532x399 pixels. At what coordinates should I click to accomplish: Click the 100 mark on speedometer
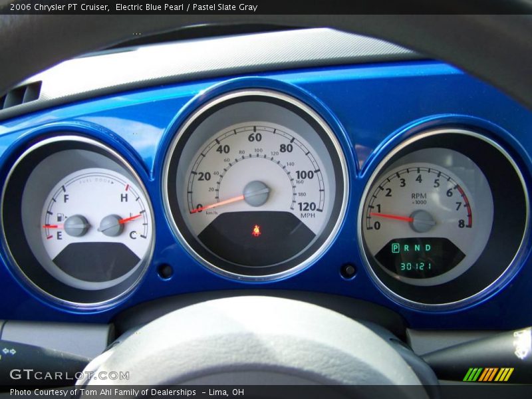point(305,175)
